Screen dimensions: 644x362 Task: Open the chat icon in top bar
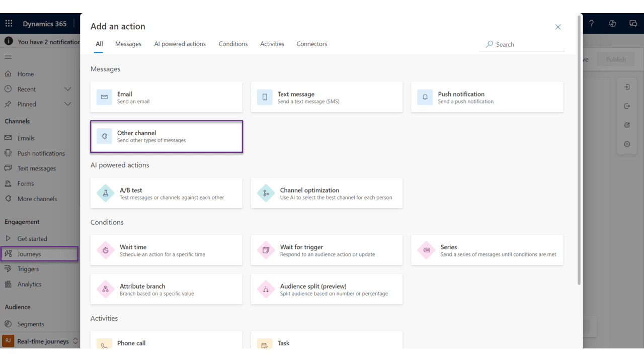(633, 24)
